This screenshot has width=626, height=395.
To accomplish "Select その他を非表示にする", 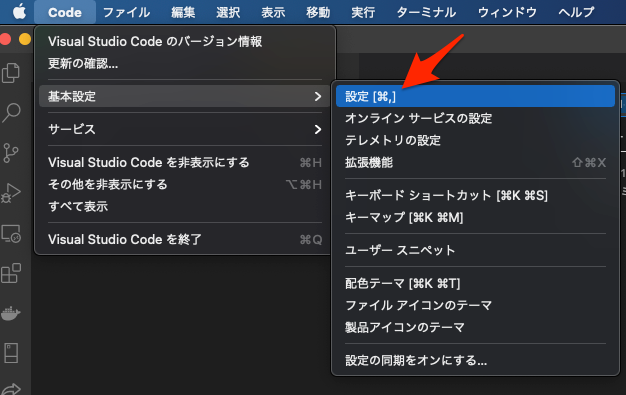I will (184, 185).
